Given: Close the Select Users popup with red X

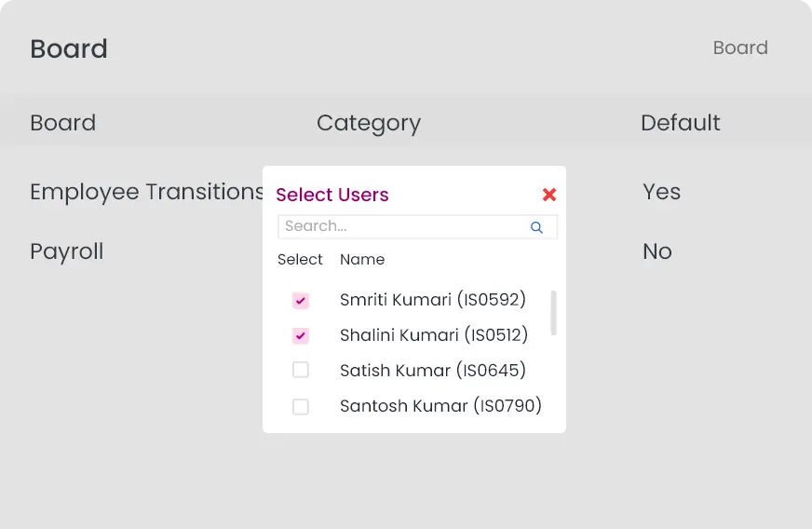Looking at the screenshot, I should (549, 195).
